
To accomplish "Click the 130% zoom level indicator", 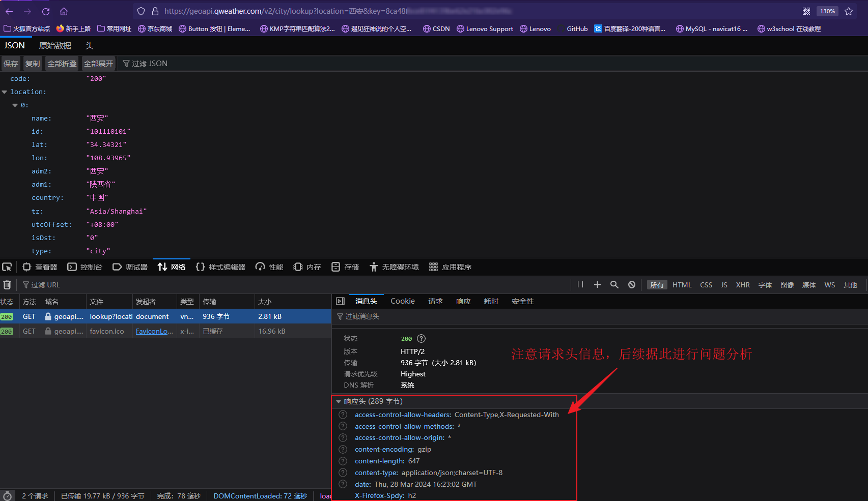I will click(x=827, y=11).
